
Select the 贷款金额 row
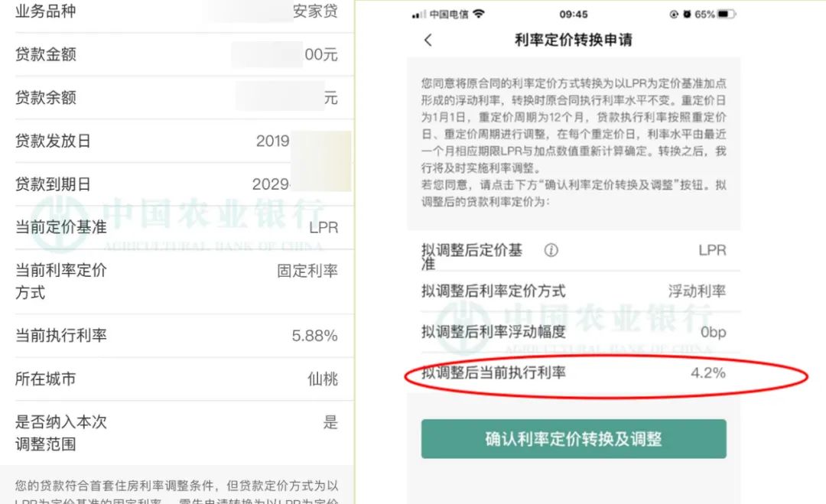(x=176, y=54)
